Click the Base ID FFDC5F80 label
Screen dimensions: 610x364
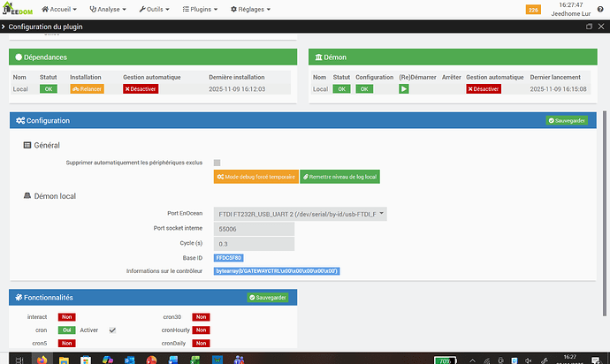click(228, 258)
